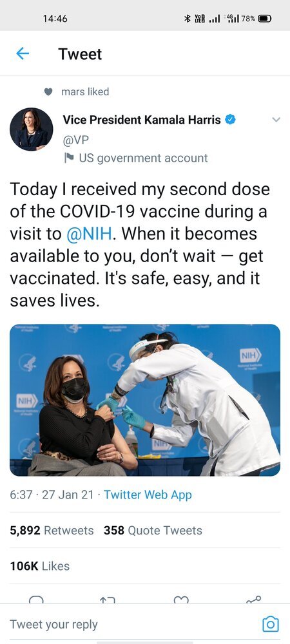Tap the back arrow icon
Viewport: 290px width, 644px height.
(x=23, y=54)
